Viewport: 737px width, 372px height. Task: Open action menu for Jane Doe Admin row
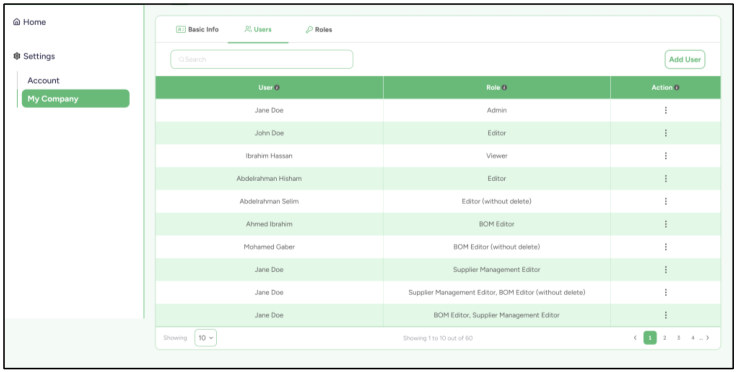click(x=666, y=111)
